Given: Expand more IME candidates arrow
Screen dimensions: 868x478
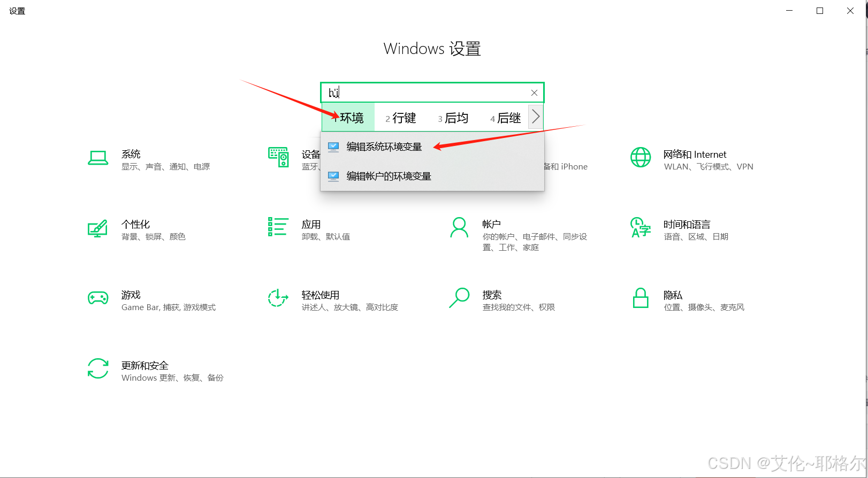Looking at the screenshot, I should click(536, 117).
